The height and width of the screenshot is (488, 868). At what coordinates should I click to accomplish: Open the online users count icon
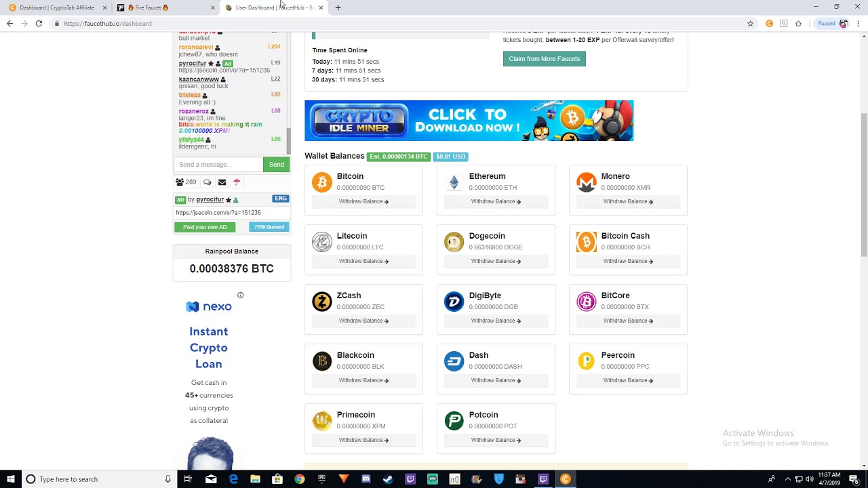pos(180,182)
